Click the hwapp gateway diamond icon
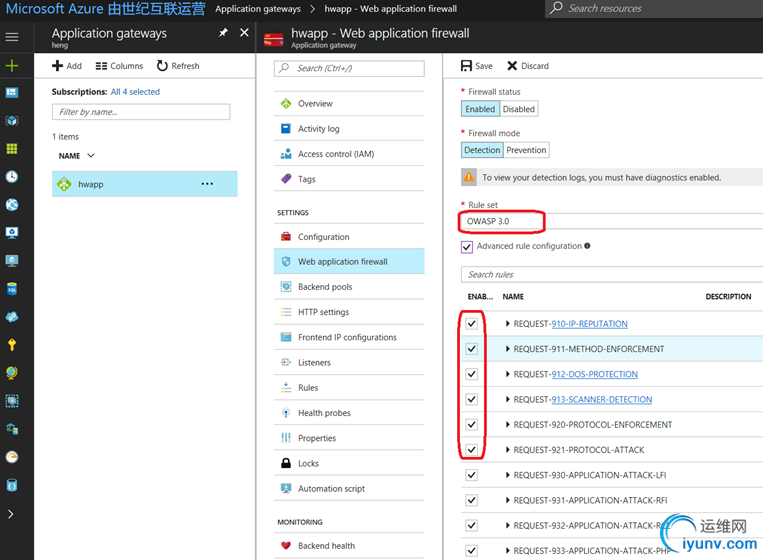Screen dimensions: 763x560 click(64, 184)
